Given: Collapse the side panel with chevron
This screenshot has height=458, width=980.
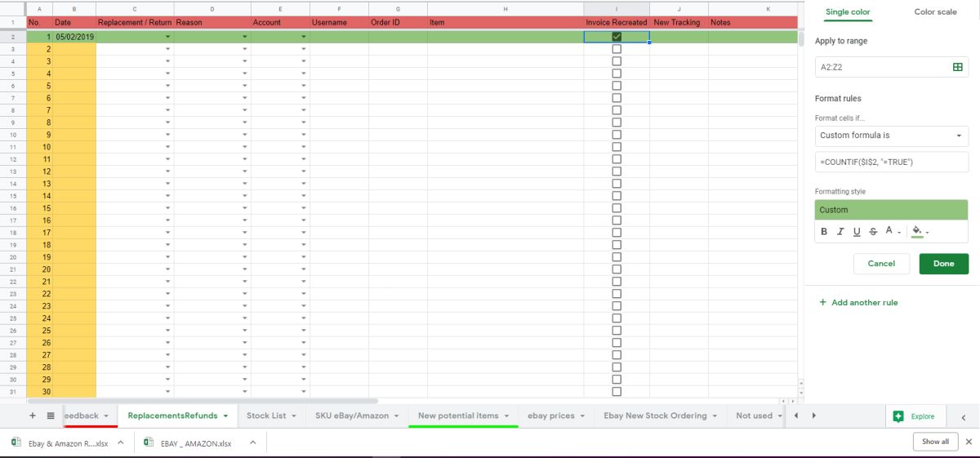Looking at the screenshot, I should (x=964, y=416).
